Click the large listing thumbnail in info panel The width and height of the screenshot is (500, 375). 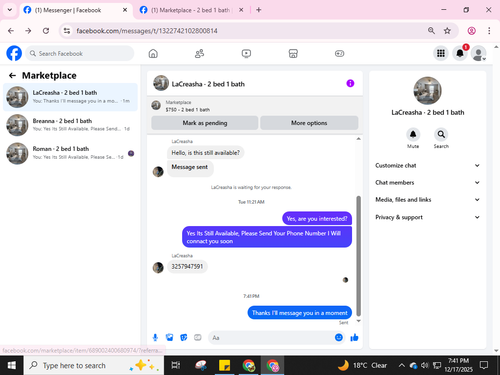coord(427,91)
